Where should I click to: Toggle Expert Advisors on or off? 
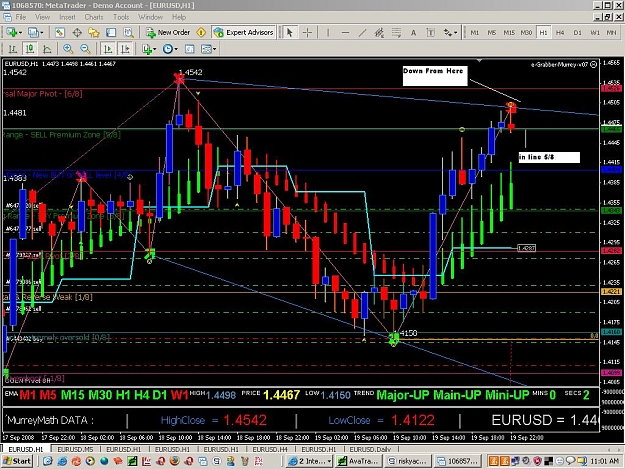(244, 32)
